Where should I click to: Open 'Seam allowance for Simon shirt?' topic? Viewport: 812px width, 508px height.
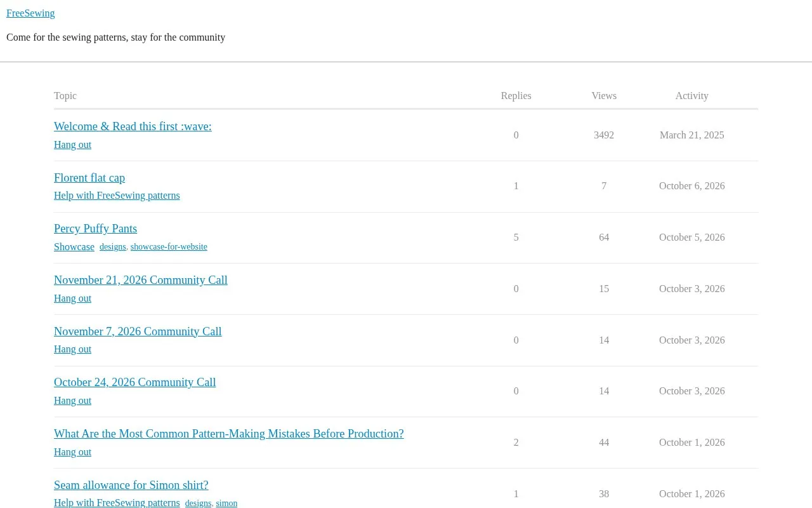click(x=131, y=485)
